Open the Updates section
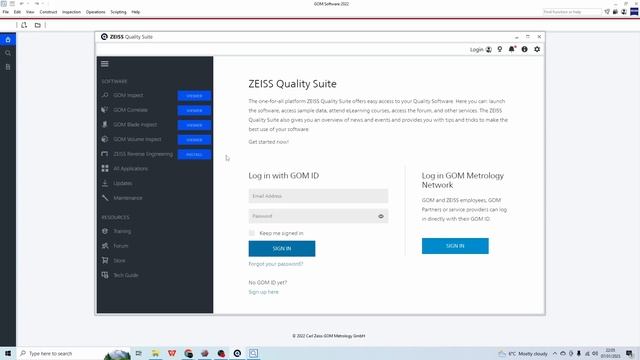 click(x=122, y=183)
